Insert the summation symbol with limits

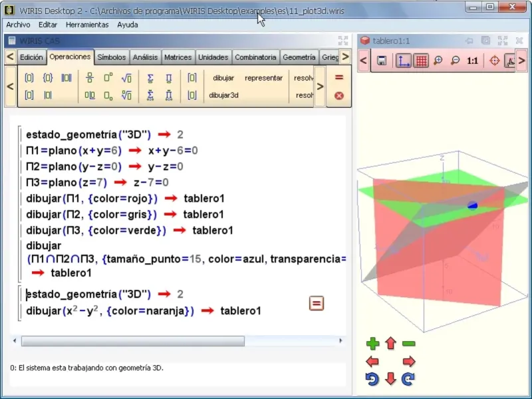(x=150, y=95)
